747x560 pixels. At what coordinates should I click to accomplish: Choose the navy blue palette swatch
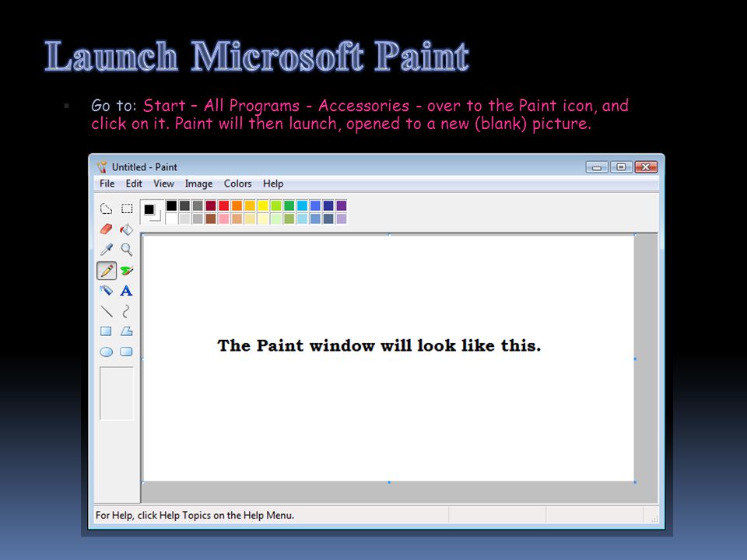[x=328, y=205]
